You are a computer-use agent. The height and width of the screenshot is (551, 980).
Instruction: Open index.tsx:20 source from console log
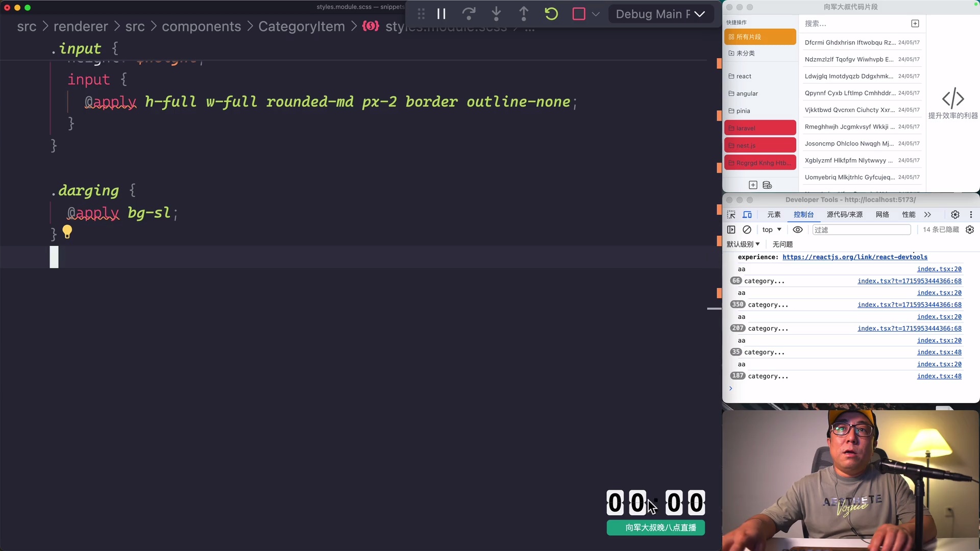939,269
